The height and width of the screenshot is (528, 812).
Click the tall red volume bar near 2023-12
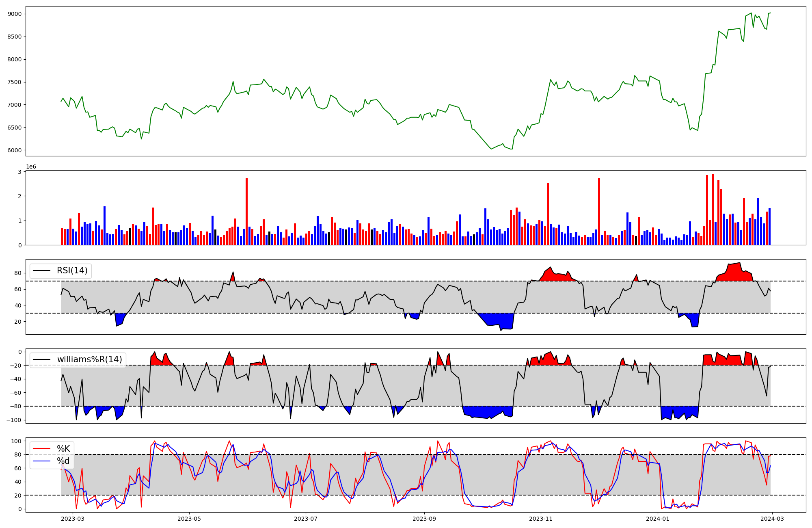pyautogui.click(x=599, y=211)
